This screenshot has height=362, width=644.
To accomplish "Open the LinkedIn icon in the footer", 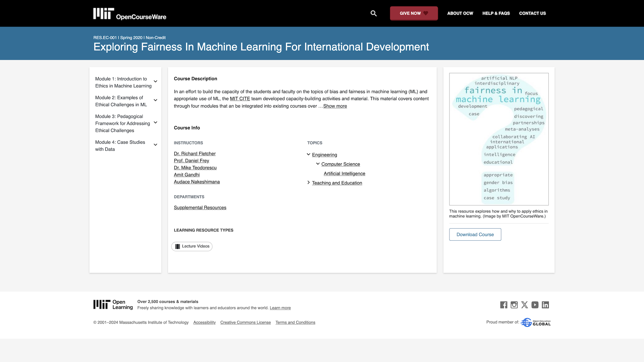I will pyautogui.click(x=545, y=305).
